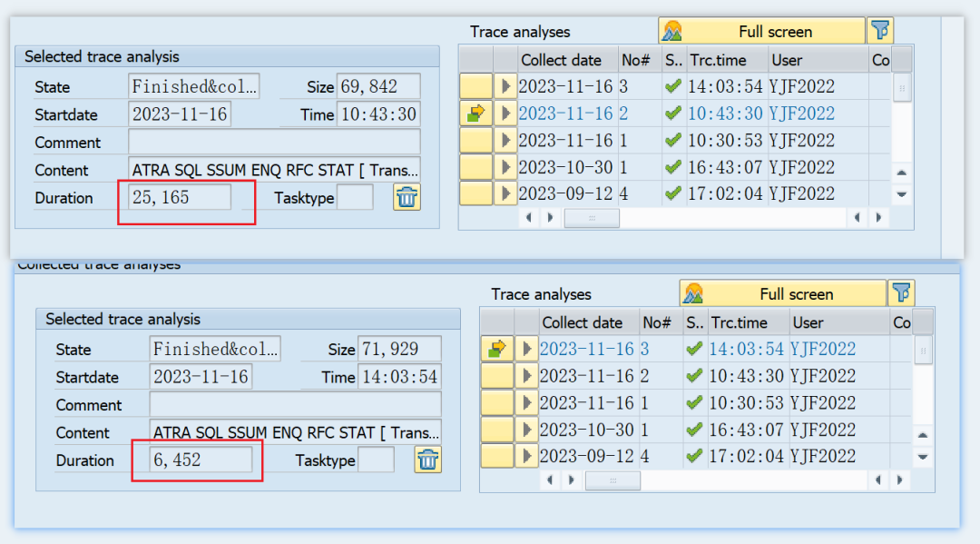Click blue date 2023-11-16 in top table

point(565,114)
